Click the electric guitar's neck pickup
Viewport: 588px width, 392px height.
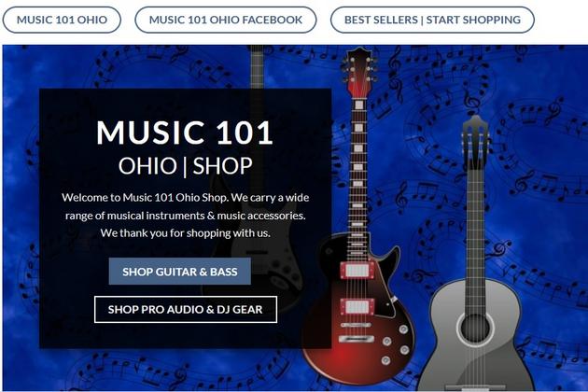(357, 271)
